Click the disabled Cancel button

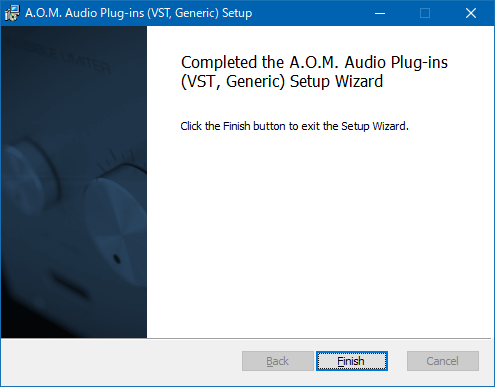443,361
